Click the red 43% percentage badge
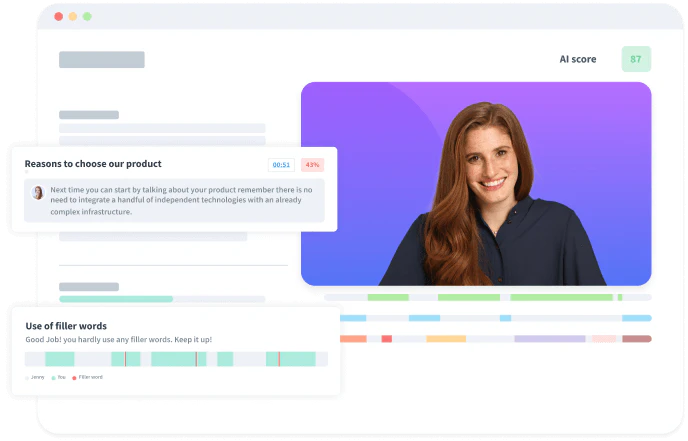This screenshot has height=441, width=688. tap(312, 165)
